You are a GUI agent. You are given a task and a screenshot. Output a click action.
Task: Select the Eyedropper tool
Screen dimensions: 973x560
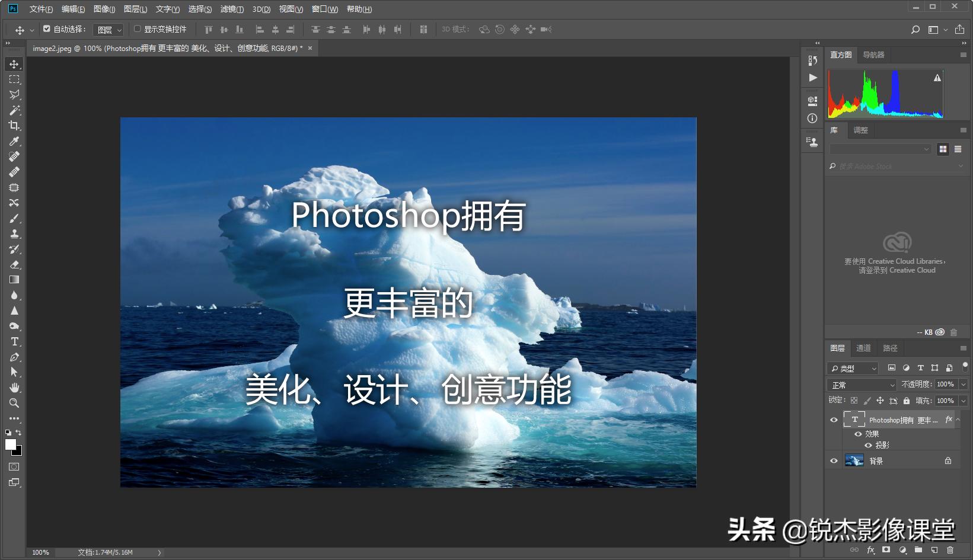pyautogui.click(x=14, y=141)
